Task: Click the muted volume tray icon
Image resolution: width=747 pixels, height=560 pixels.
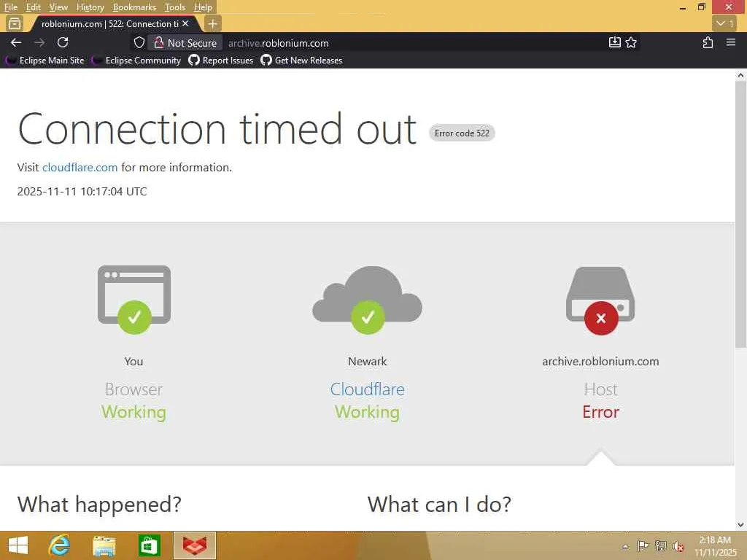Action: [678, 546]
